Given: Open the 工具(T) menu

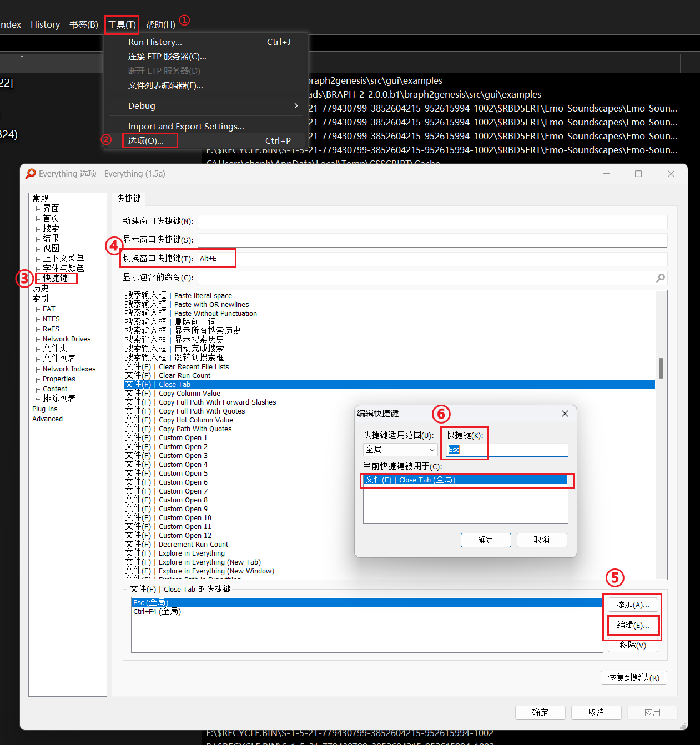Looking at the screenshot, I should click(x=122, y=24).
